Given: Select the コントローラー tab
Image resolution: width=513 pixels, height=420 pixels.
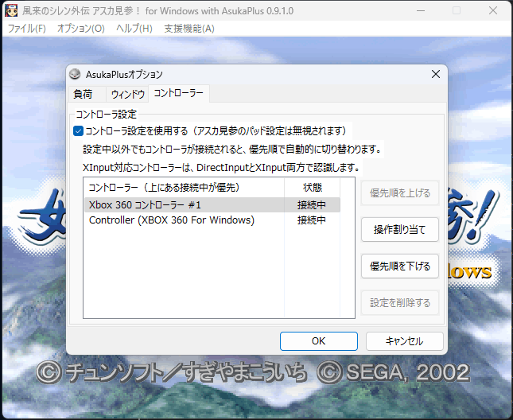Looking at the screenshot, I should point(179,93).
